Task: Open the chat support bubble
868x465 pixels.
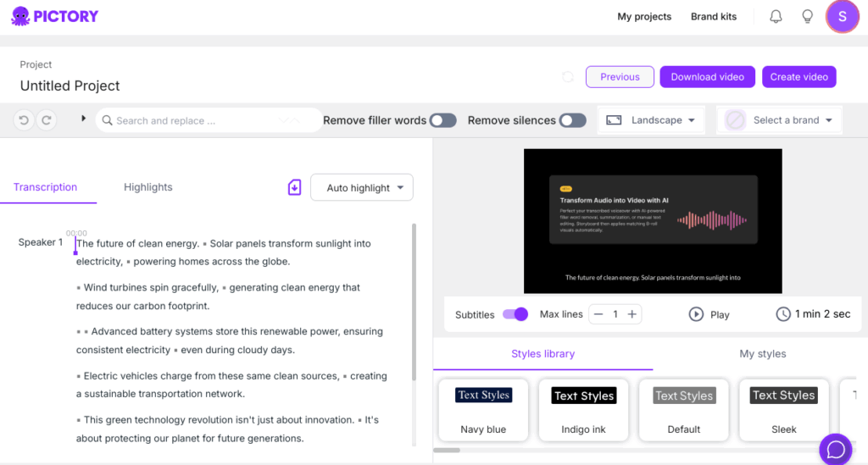Action: 836,450
